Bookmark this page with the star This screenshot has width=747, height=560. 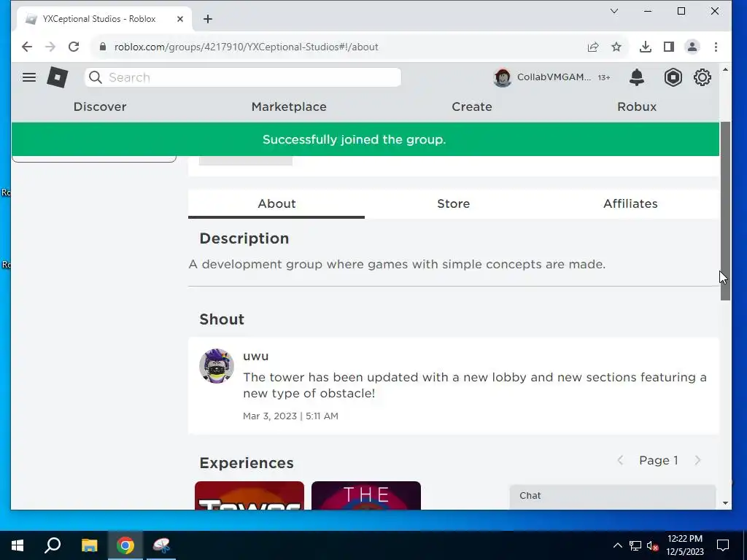[616, 47]
